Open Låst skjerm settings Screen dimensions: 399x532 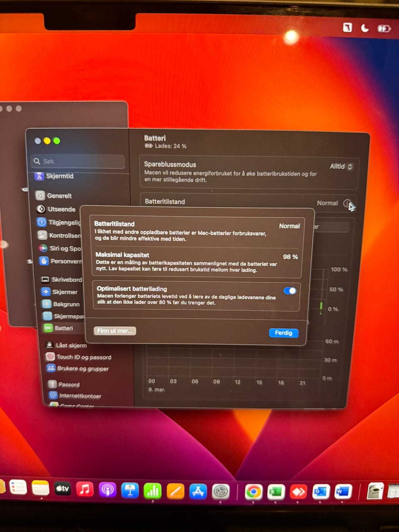[x=66, y=345]
